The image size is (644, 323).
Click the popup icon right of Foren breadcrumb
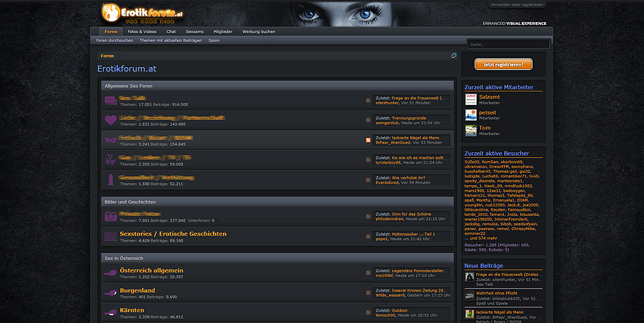coord(454,56)
